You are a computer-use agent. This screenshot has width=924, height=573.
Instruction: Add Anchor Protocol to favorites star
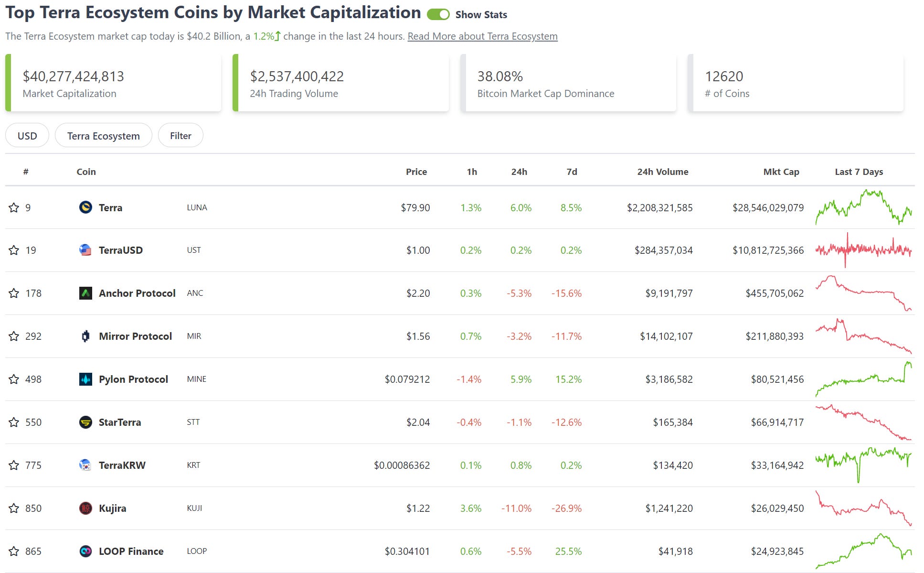(x=14, y=293)
